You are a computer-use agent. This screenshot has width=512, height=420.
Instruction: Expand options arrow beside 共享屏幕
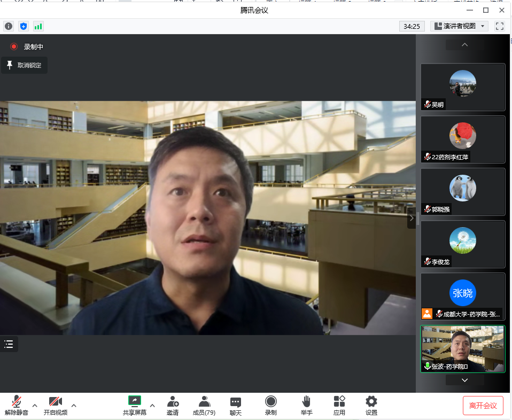point(152,406)
